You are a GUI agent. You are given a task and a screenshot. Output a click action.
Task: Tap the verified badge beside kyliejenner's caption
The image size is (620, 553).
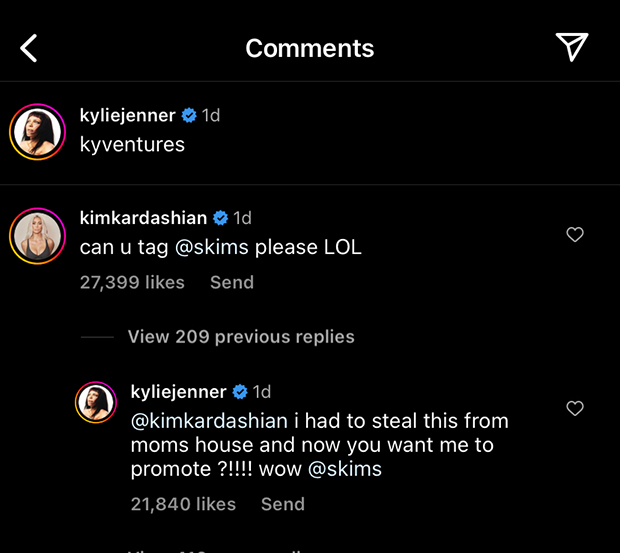[x=188, y=115]
